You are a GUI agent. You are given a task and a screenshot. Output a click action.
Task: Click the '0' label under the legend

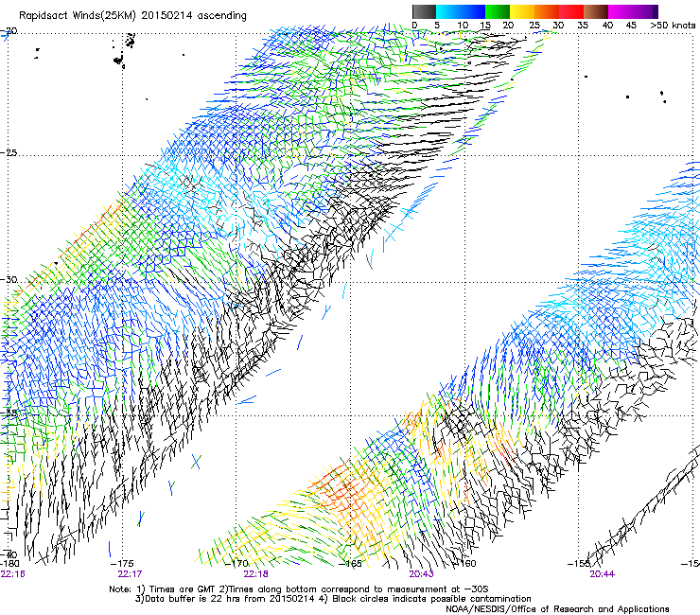[x=414, y=25]
